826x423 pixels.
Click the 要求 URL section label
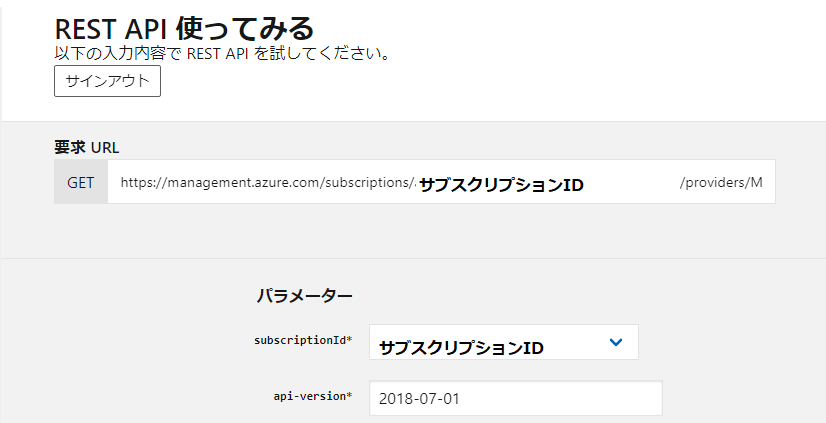(x=86, y=147)
